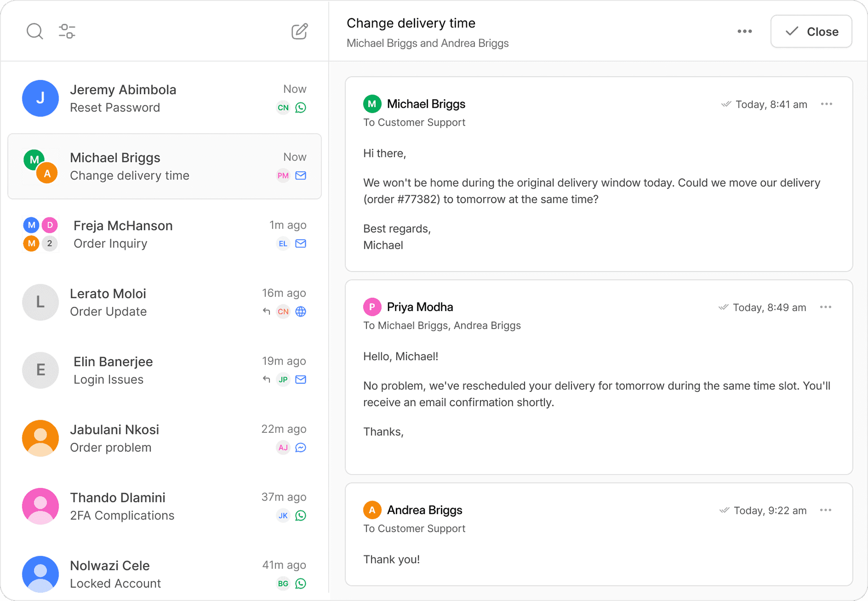Select WhatsApp icon in Thando Dlamini row

point(301,516)
